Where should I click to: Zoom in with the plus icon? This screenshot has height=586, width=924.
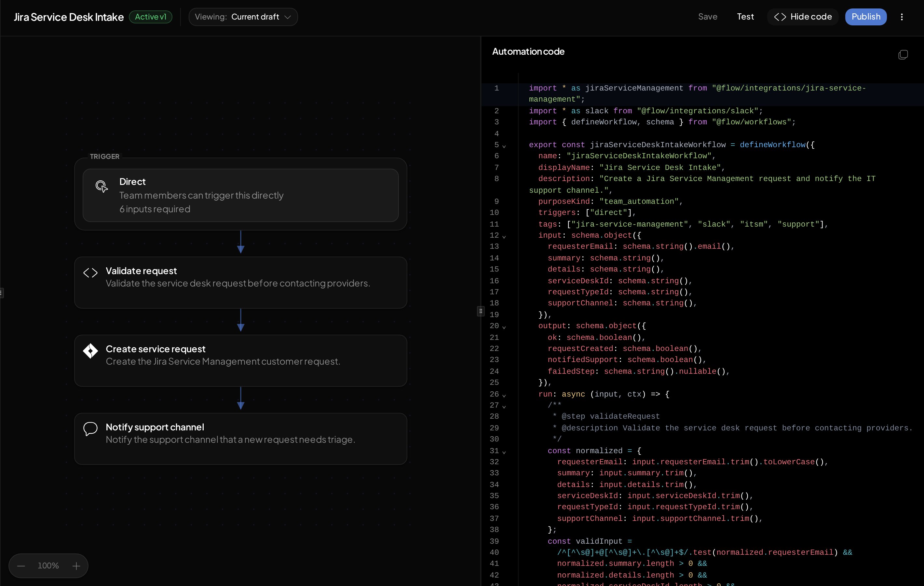pos(76,565)
